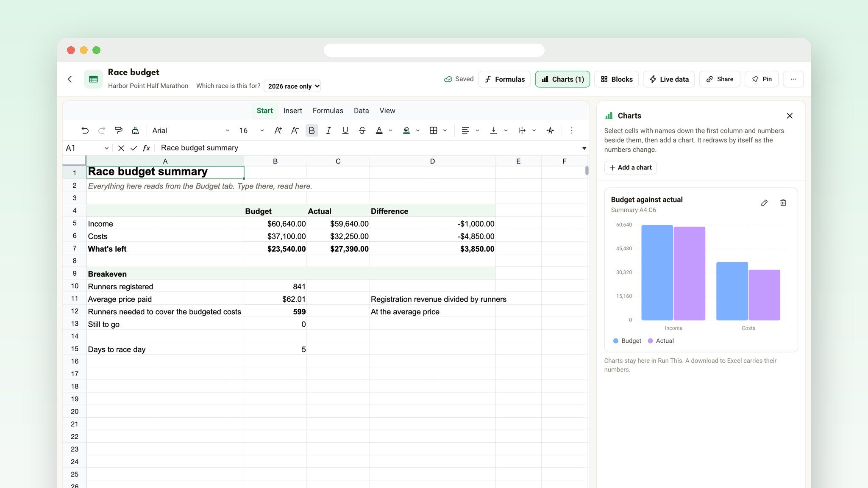Screen dimensions: 868x488
Task: Click the vertical align icon
Action: click(x=493, y=130)
